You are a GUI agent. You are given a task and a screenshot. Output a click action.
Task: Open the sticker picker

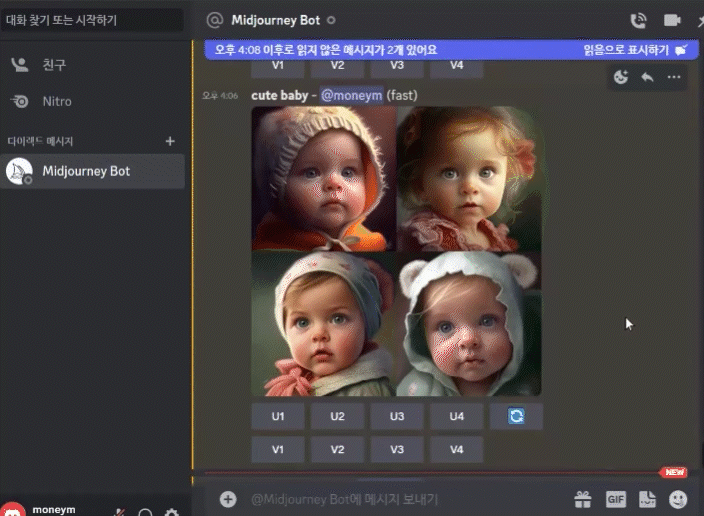click(647, 498)
